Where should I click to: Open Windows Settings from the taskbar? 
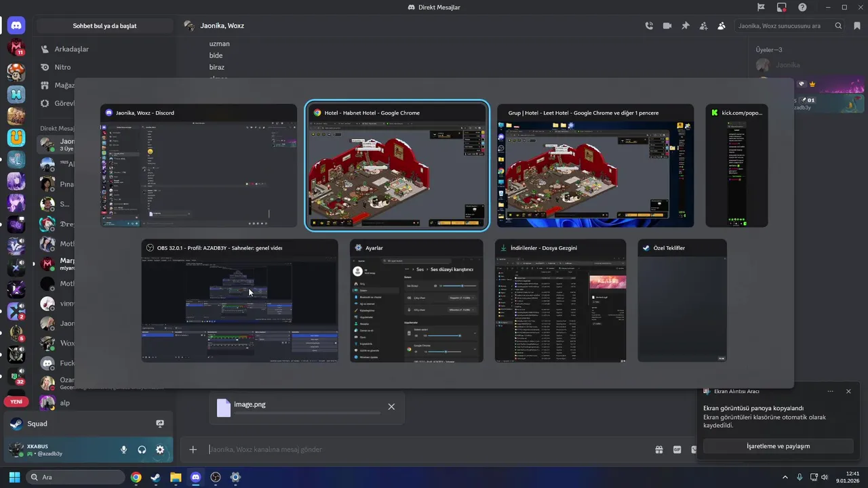point(235,477)
